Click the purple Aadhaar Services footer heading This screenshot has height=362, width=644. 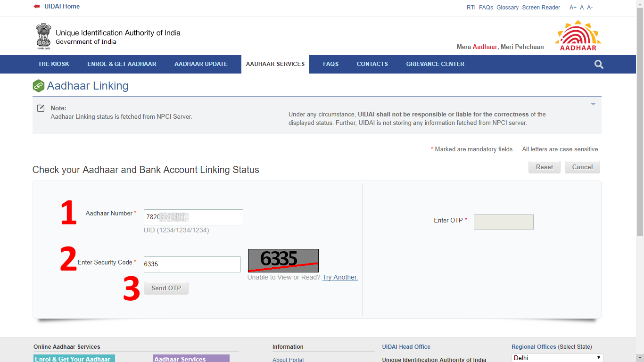pyautogui.click(x=191, y=359)
